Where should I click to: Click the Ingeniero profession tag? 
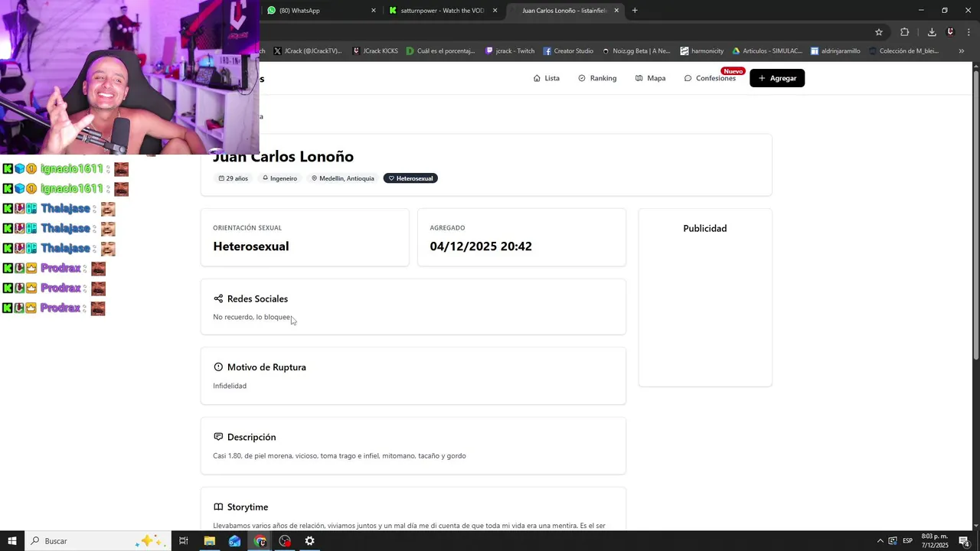click(279, 178)
